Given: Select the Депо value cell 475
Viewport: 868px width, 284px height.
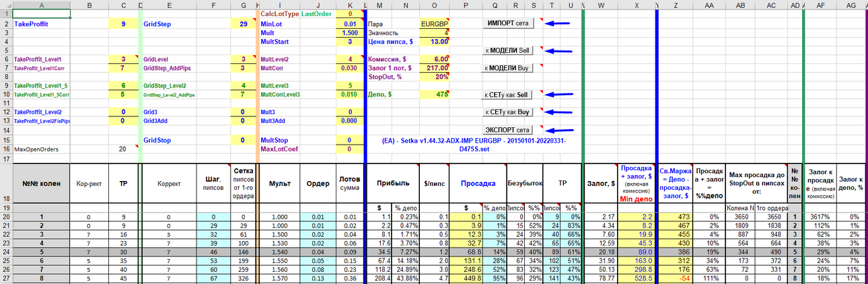Looking at the screenshot, I should coord(434,95).
